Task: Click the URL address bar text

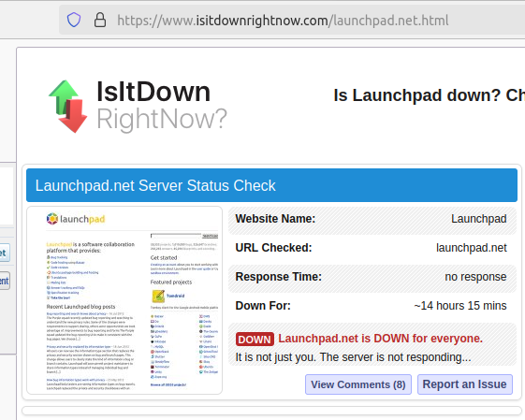Action: click(x=283, y=21)
